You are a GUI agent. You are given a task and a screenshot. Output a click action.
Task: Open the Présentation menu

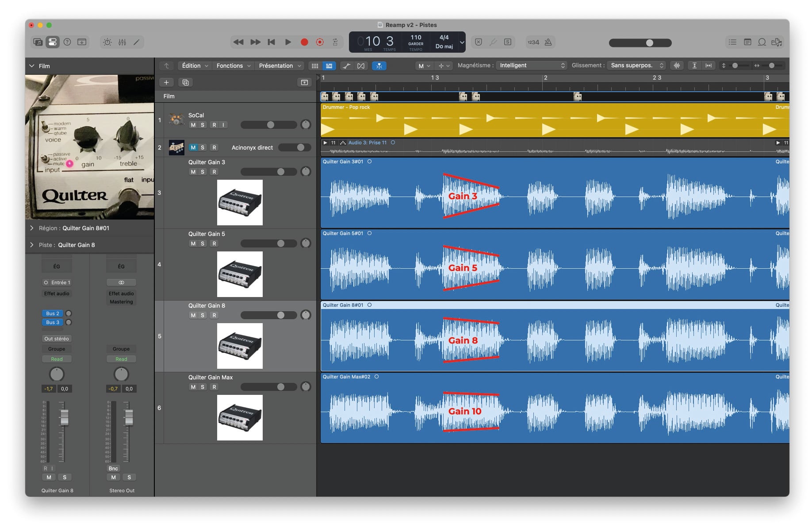(x=280, y=66)
